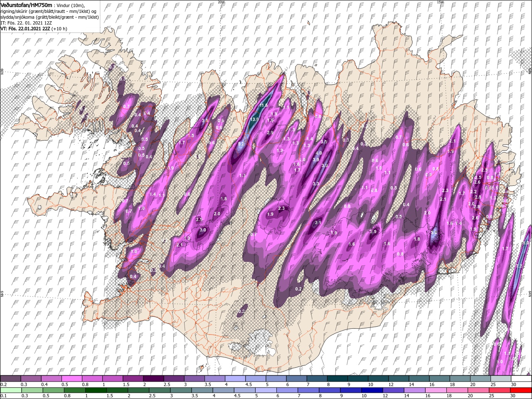Screen dimensions: 532x399
Task: Click the 3.5 precipitation value on the map
Action: click(x=324, y=142)
